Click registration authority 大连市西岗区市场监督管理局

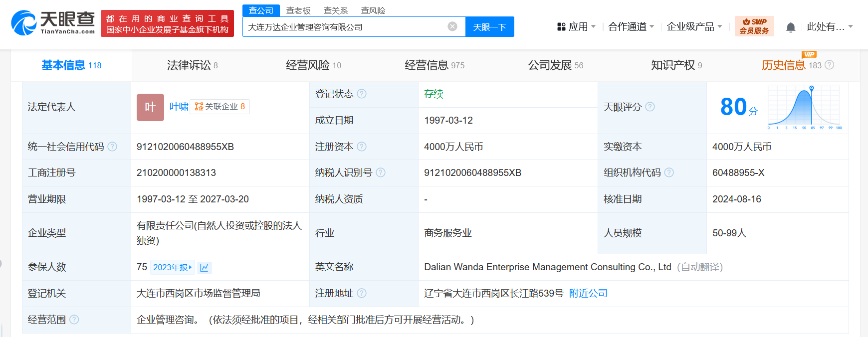199,293
